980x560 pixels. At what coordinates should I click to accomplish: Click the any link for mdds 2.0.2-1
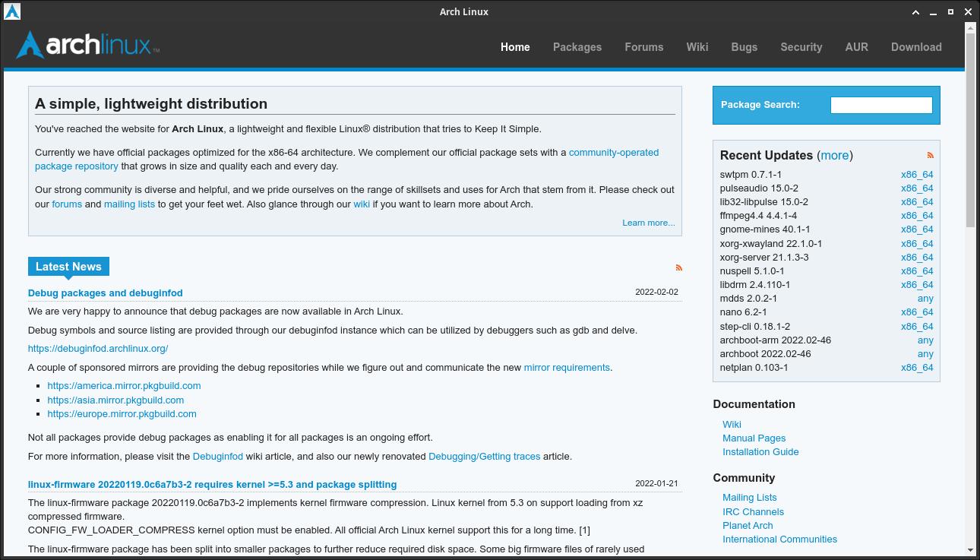(x=925, y=298)
